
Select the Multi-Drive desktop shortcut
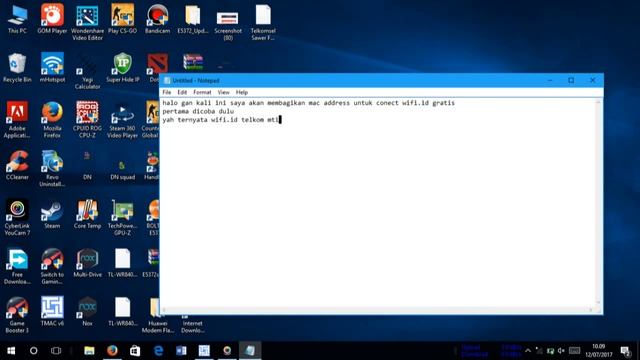(87, 263)
